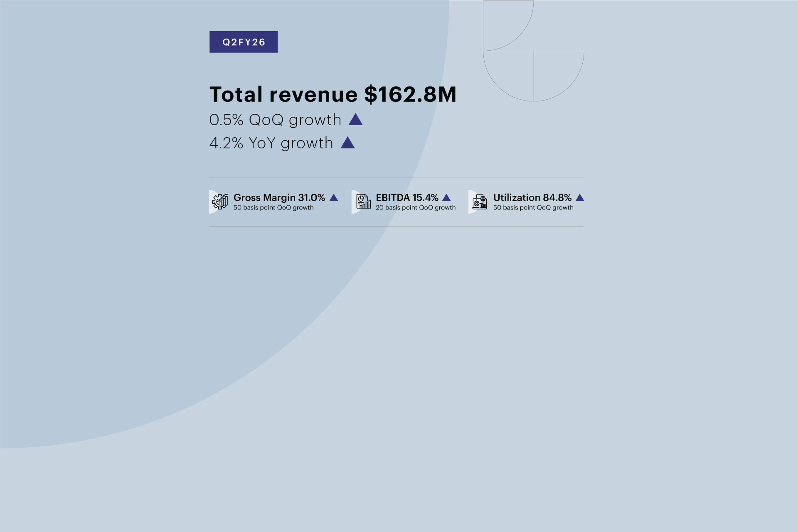Click the outlined geometric shape decoration
The image size is (798, 532).
tap(534, 75)
